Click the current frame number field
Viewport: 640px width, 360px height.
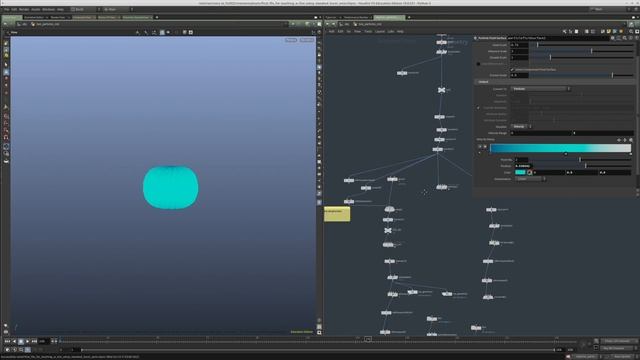[x=44, y=341]
